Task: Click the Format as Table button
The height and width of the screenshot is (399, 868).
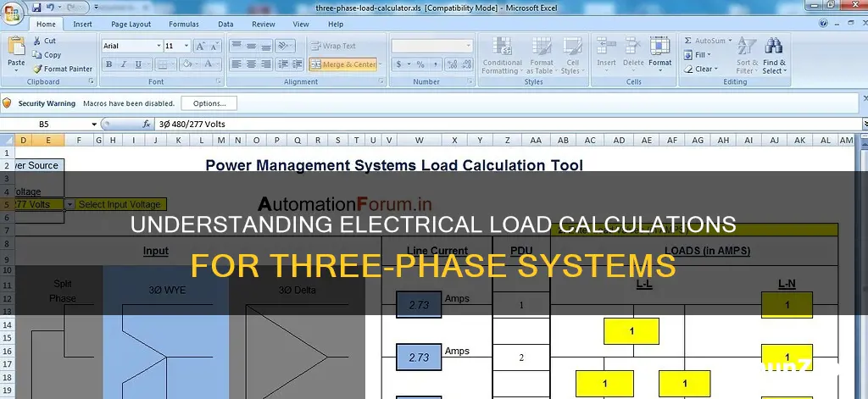Action: (x=542, y=55)
